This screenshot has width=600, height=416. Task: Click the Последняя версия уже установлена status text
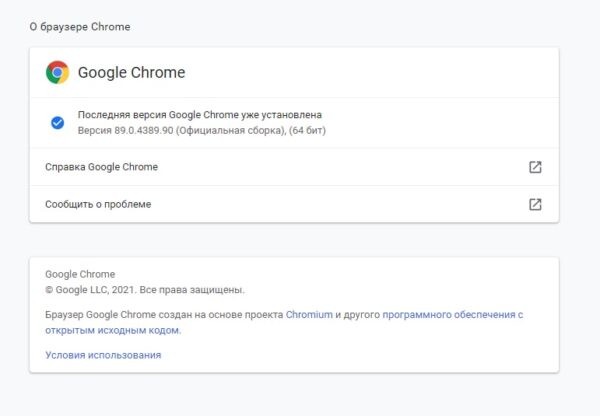tap(200, 115)
